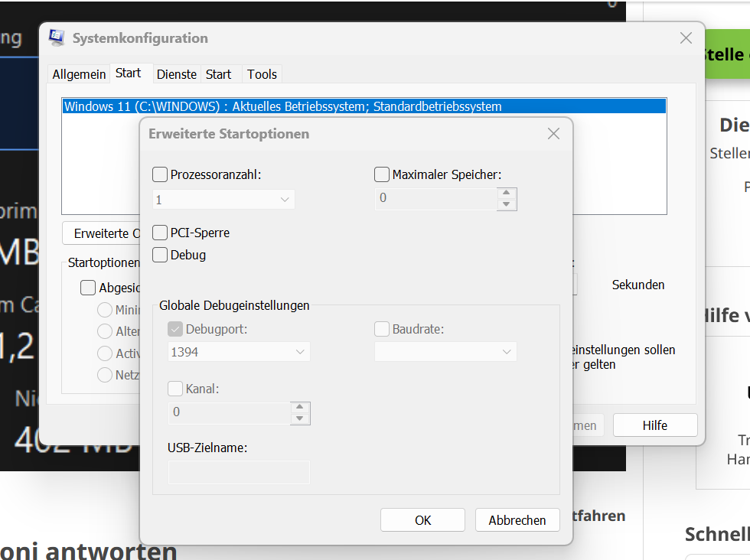Click the Systemkonfiguration window title icon
The image size is (750, 560).
pos(57,37)
